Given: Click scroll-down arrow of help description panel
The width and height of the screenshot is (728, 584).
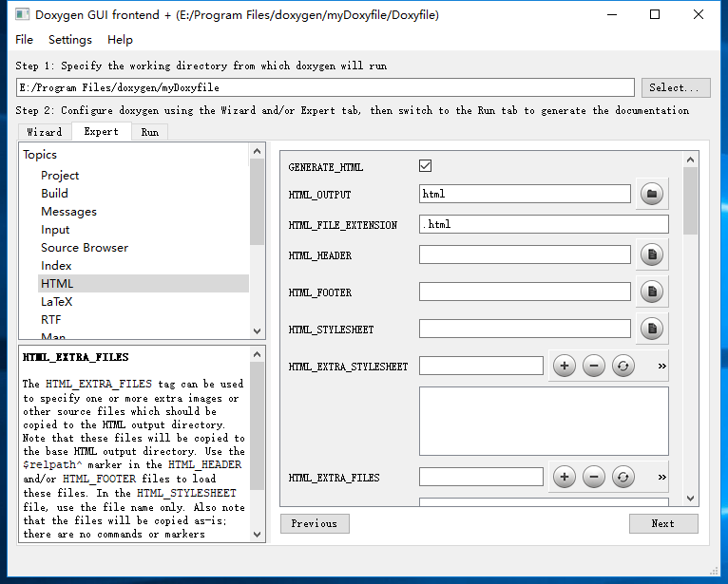Looking at the screenshot, I should pos(258,535).
